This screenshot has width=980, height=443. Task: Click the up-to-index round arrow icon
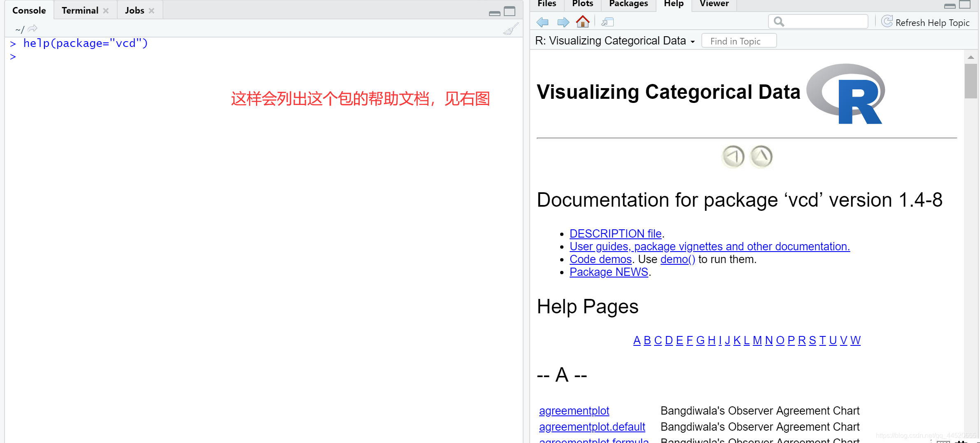tap(761, 156)
